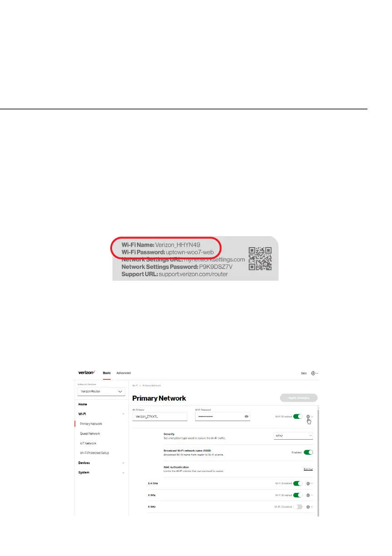Click the "Security" setting label
Screen dimensions: 392x556
pyautogui.click(x=169, y=434)
